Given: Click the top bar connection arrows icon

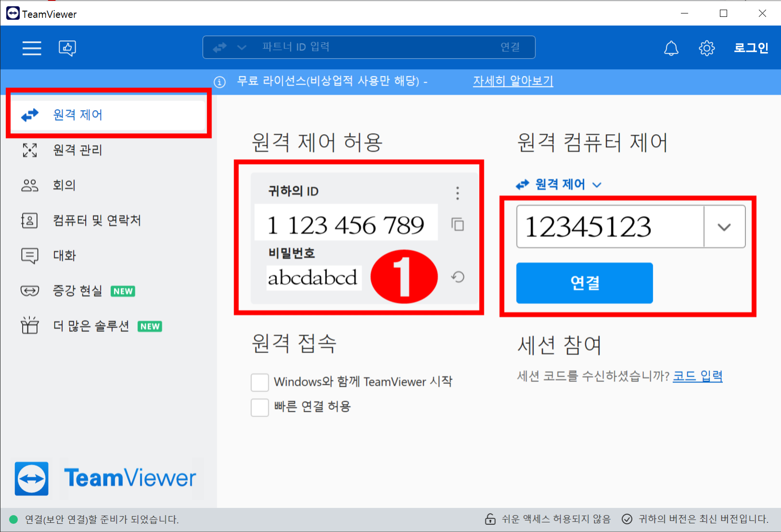Looking at the screenshot, I should 220,47.
